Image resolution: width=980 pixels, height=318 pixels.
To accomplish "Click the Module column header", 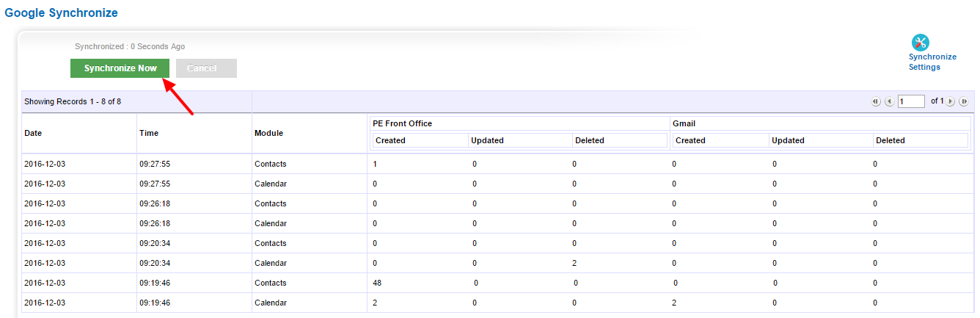I will (x=268, y=134).
